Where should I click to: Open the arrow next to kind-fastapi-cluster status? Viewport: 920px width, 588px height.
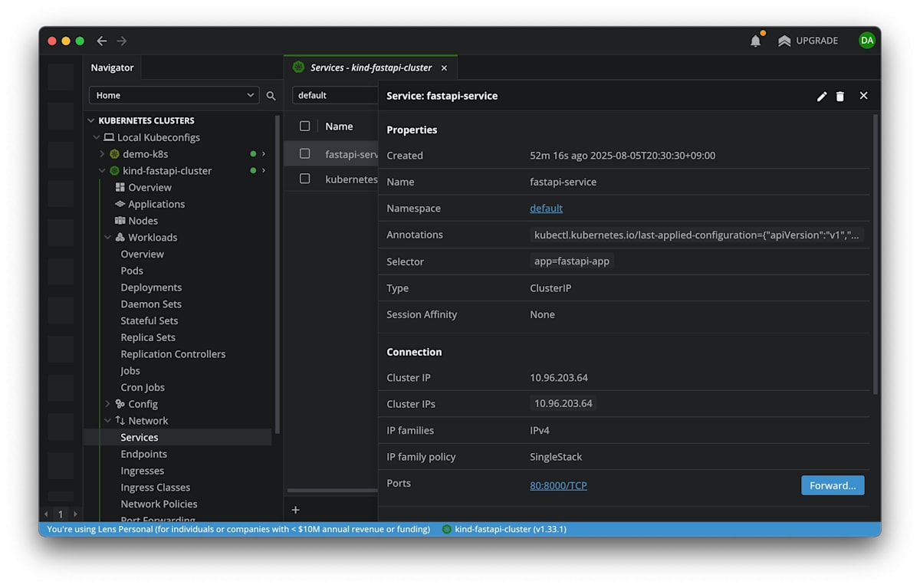click(x=264, y=171)
